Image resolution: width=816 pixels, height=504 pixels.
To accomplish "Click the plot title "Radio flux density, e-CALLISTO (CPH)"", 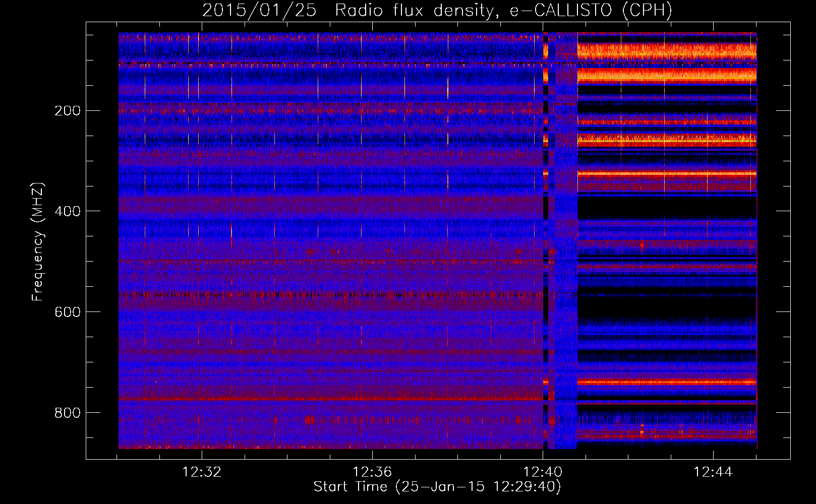I will click(503, 11).
